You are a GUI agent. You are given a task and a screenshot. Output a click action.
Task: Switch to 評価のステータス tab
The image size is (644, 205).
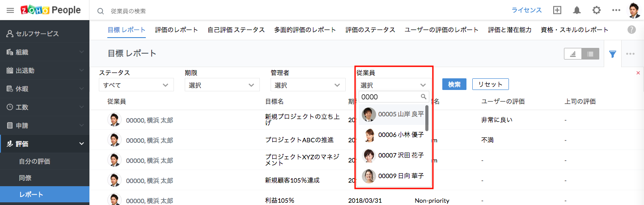[370, 30]
